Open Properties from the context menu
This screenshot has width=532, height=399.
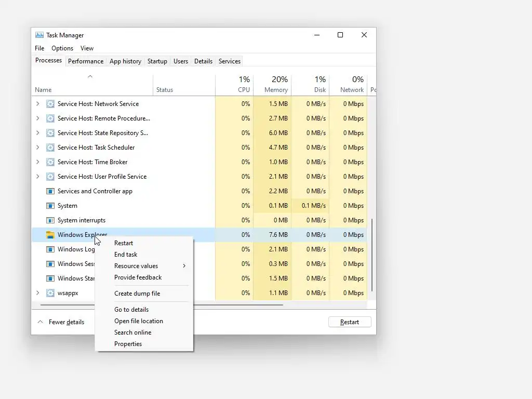point(144,344)
